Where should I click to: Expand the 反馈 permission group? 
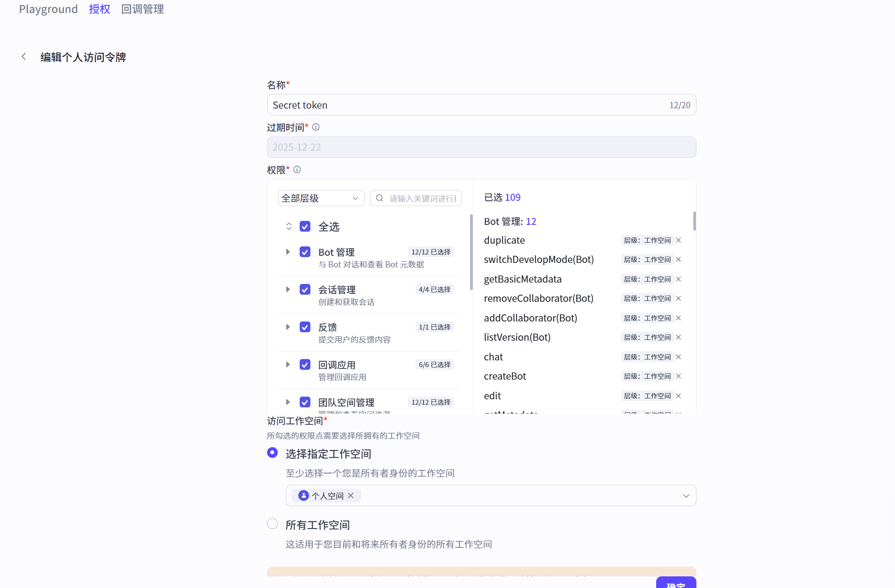click(288, 327)
